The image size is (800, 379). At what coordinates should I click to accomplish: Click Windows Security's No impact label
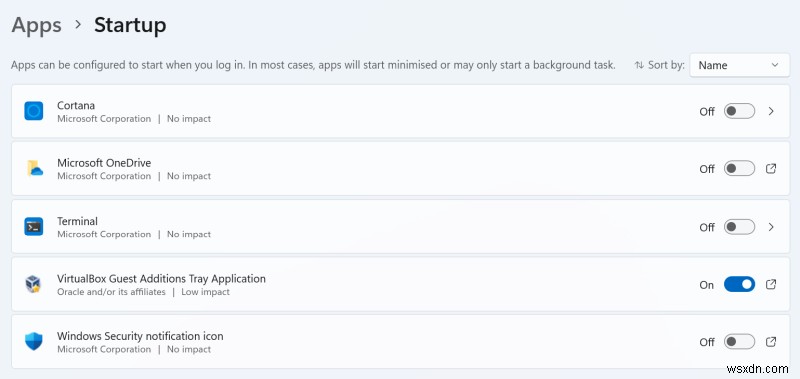(189, 349)
